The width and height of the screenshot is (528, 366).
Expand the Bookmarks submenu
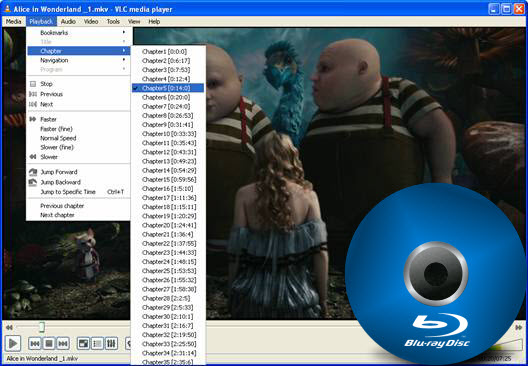click(79, 33)
